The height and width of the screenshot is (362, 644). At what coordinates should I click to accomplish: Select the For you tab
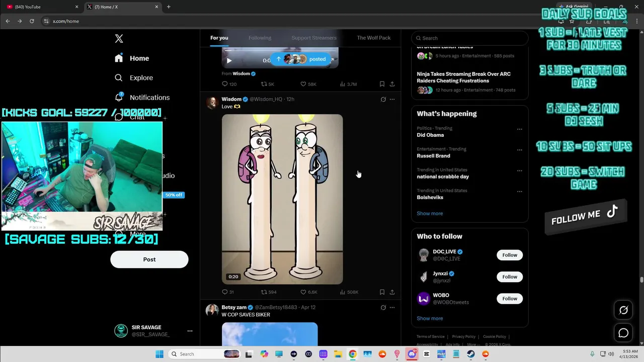(219, 38)
